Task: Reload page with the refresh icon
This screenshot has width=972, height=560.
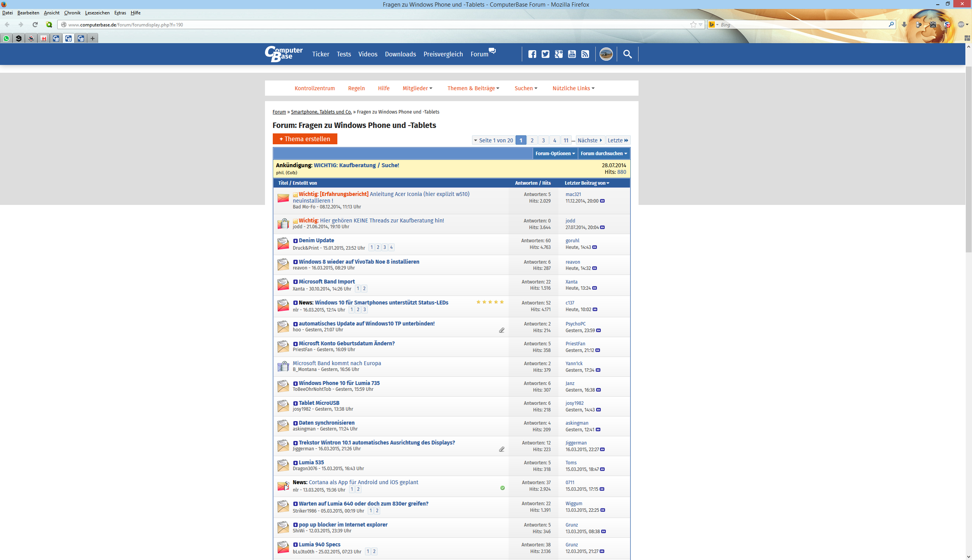Action: pos(35,24)
